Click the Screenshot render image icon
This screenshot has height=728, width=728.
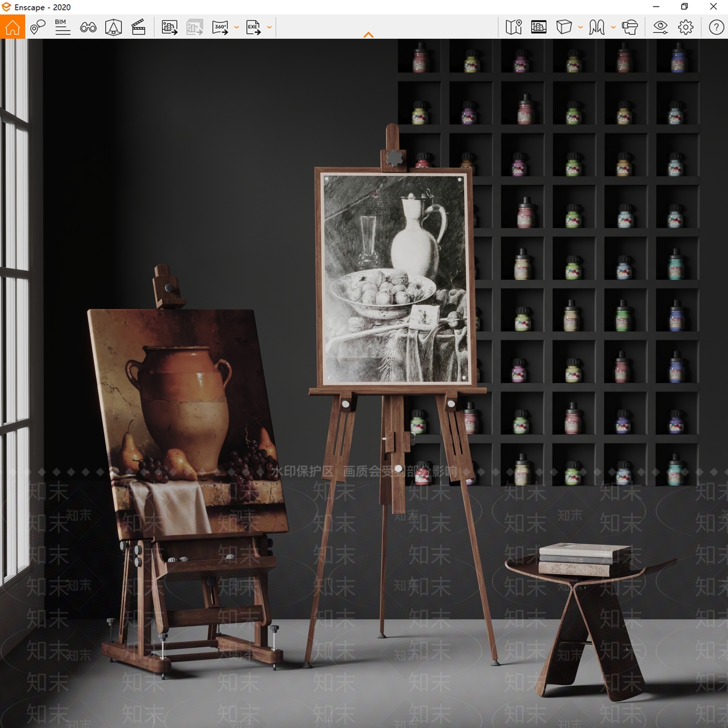pyautogui.click(x=169, y=27)
